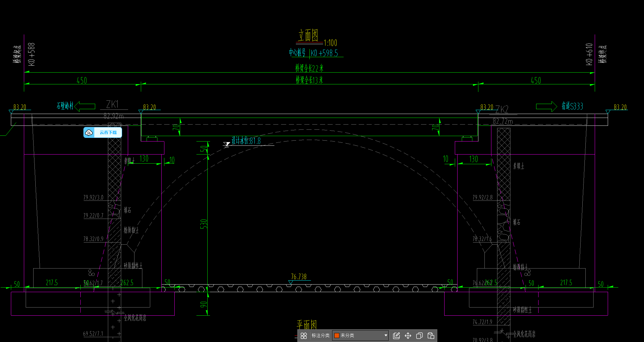Viewport: 644px width, 342px height.
Task: Click the right-pointing arrow beside 省道S333
Action: pyautogui.click(x=546, y=106)
